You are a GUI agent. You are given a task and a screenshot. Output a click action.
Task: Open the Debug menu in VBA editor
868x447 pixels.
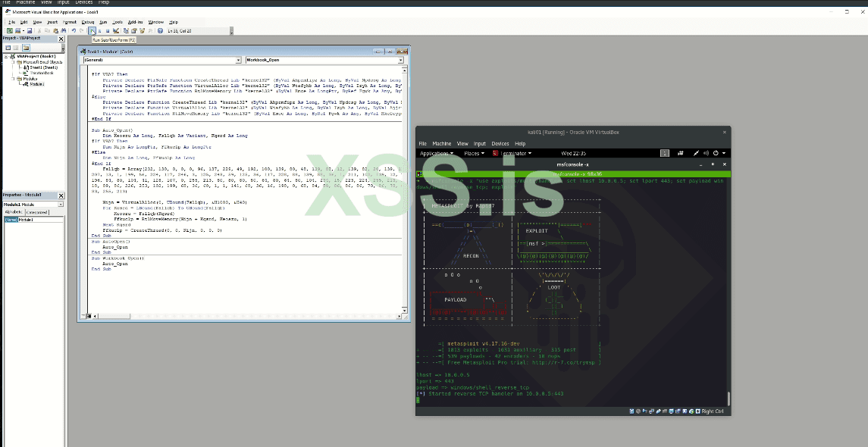tap(88, 23)
